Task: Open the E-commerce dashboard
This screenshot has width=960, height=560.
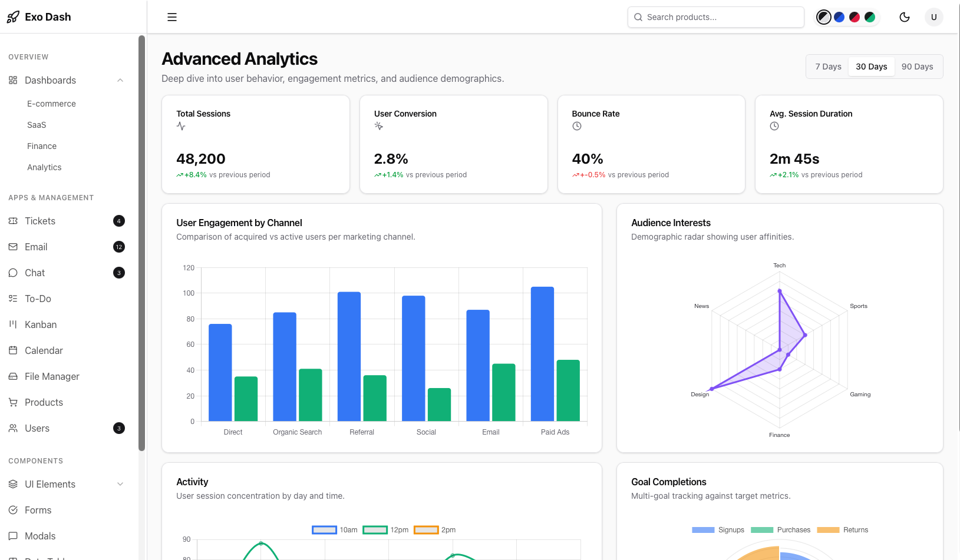Action: click(x=51, y=104)
